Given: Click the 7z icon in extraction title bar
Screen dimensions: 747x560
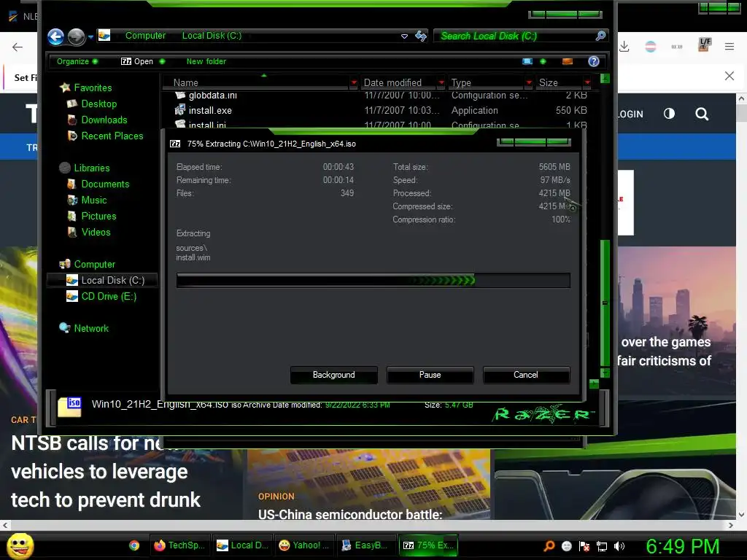Looking at the screenshot, I should tap(175, 144).
